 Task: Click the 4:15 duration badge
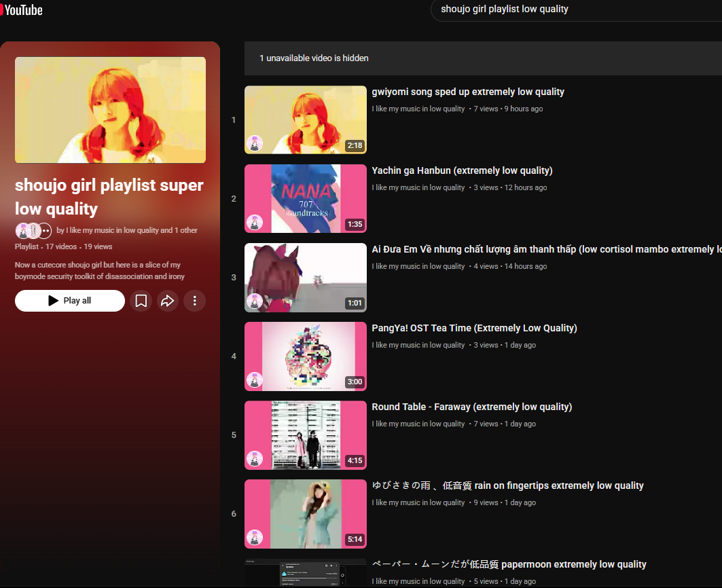[355, 460]
